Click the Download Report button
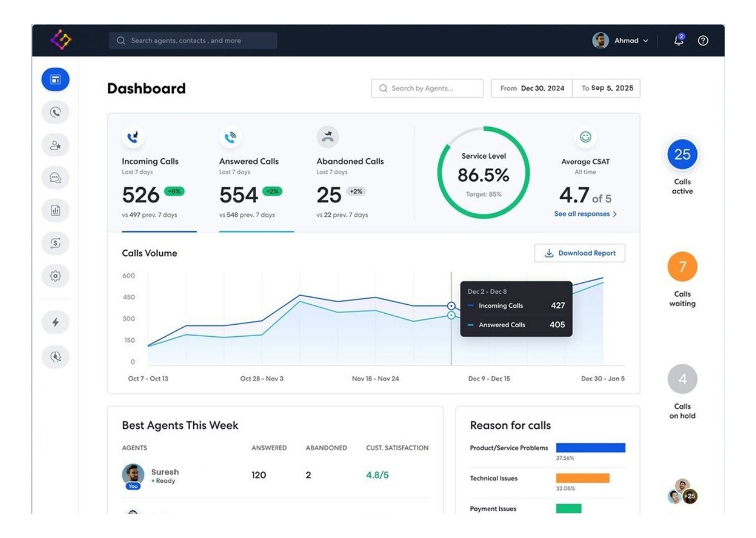Screen dimensions: 756x538 [x=580, y=253]
